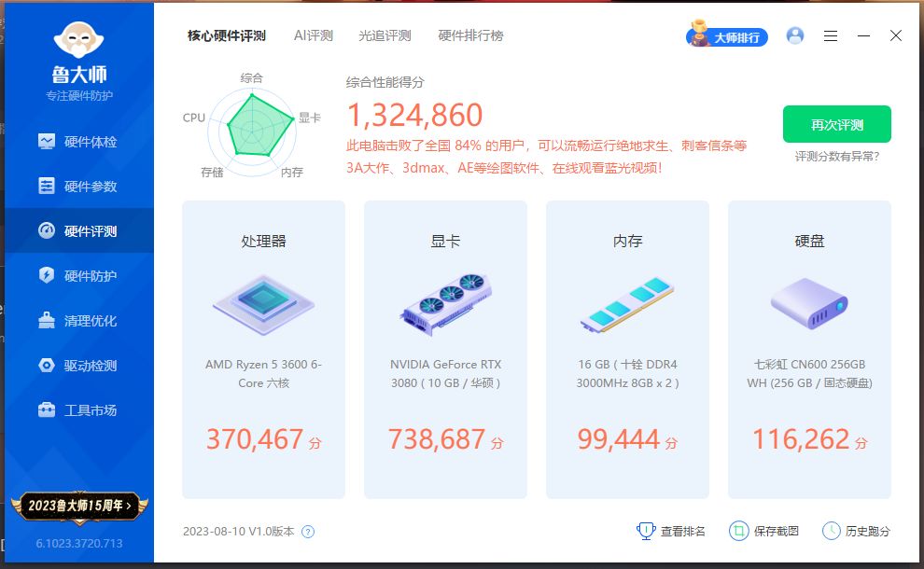Image resolution: width=924 pixels, height=569 pixels.
Task: Click the 历史跑分 link
Action: point(867,532)
